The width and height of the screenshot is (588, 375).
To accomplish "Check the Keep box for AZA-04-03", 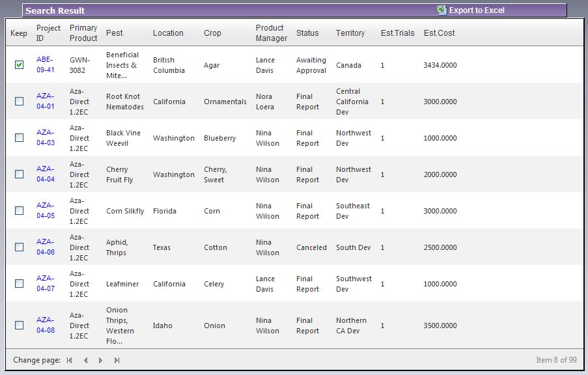I will tap(19, 137).
